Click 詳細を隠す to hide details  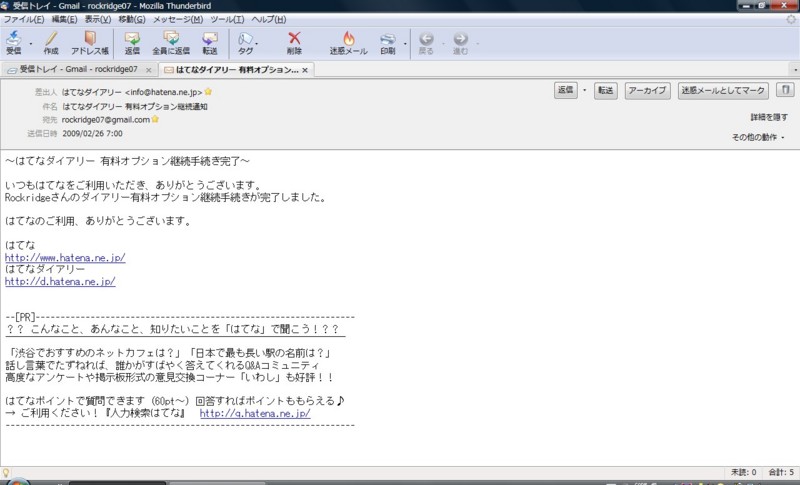pyautogui.click(x=769, y=117)
